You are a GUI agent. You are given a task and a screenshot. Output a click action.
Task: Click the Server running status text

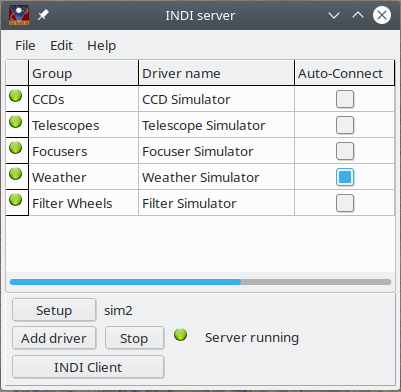point(252,338)
